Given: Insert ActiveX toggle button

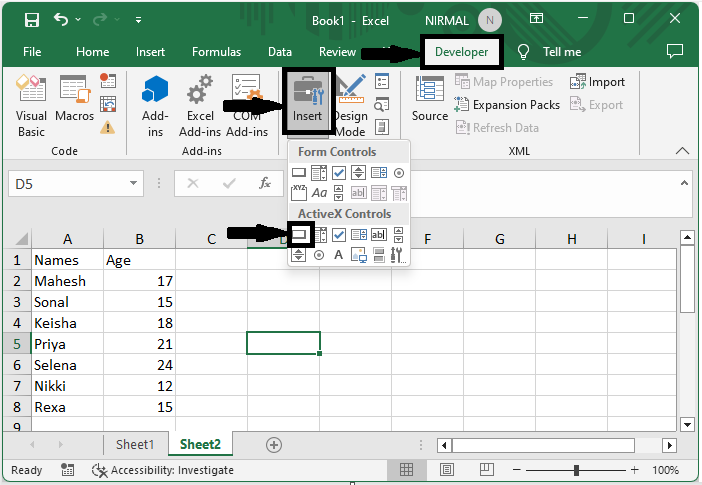Looking at the screenshot, I should tap(379, 255).
